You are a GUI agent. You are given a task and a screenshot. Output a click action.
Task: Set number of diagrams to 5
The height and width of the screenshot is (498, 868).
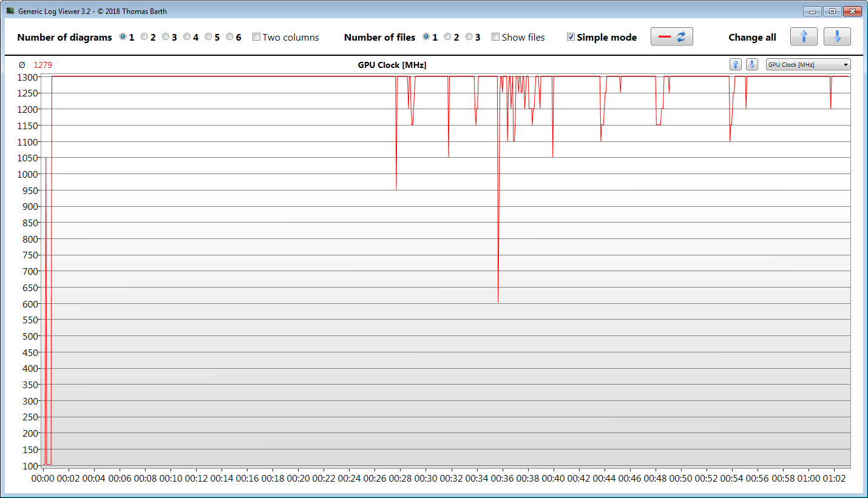pos(208,37)
